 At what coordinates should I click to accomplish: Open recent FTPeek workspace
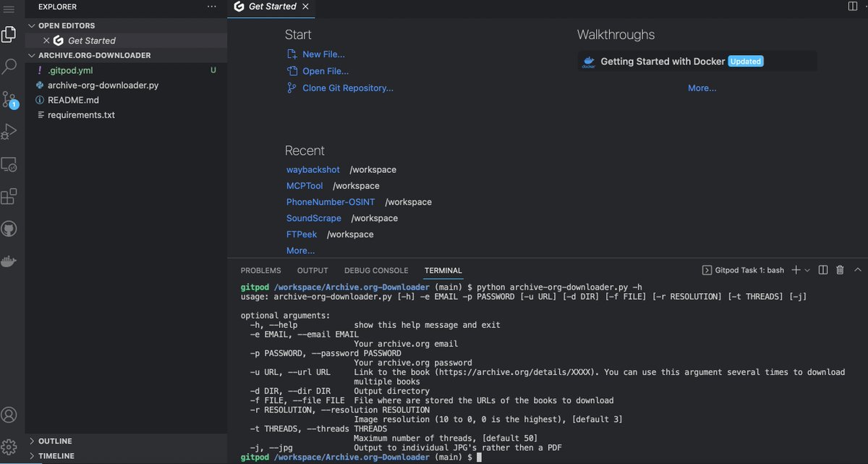302,235
